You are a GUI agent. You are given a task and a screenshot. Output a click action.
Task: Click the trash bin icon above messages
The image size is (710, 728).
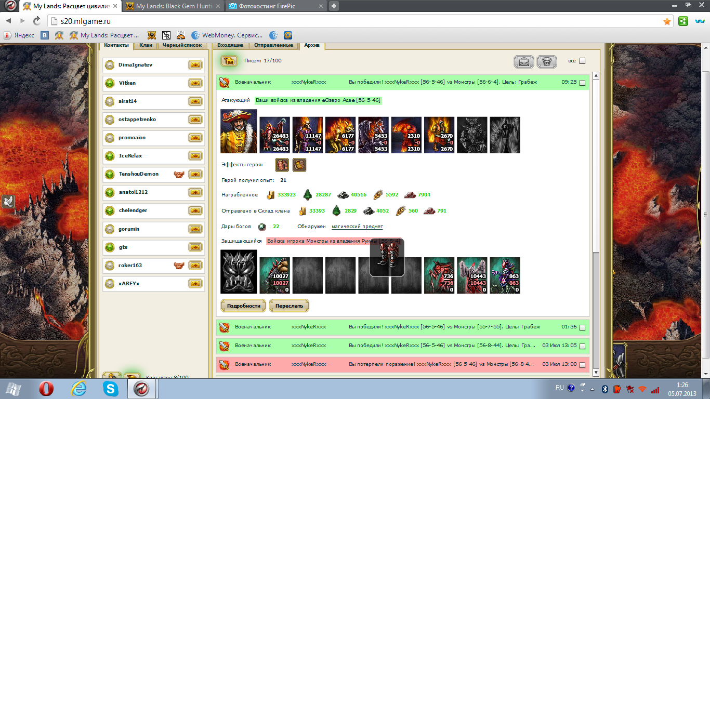click(546, 62)
